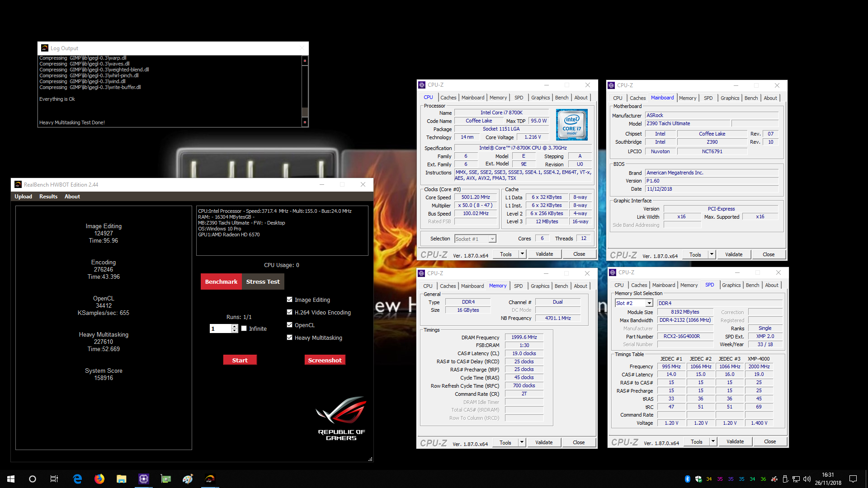The width and height of the screenshot is (868, 488).
Task: Open the About menu in RealBench
Action: 72,197
